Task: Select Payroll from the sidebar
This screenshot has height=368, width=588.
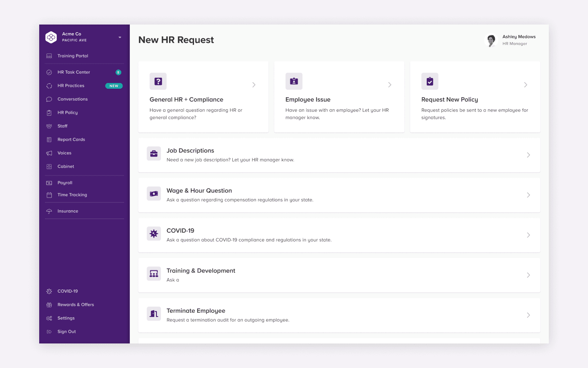Action: point(65,183)
